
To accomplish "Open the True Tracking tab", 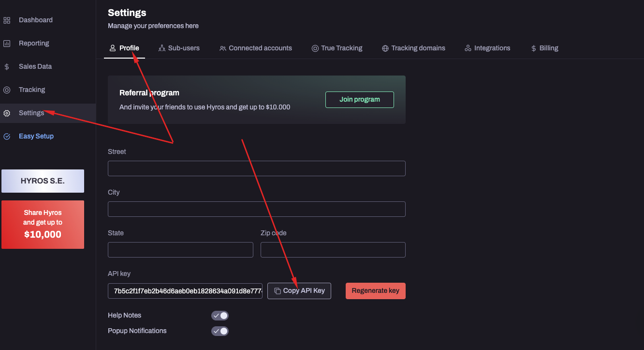I will click(x=337, y=48).
